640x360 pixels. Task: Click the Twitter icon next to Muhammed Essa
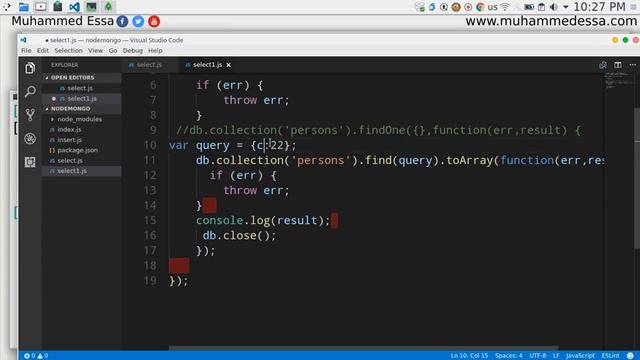(x=138, y=21)
